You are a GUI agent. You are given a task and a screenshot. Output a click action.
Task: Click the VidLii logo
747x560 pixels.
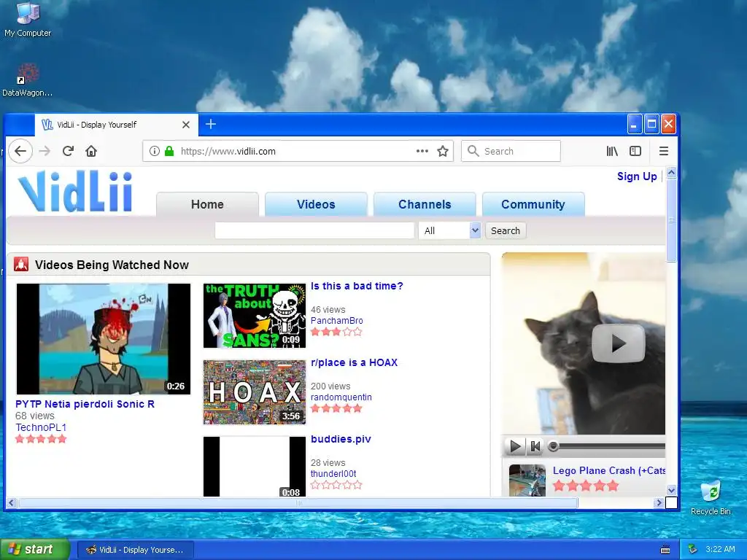coord(75,192)
